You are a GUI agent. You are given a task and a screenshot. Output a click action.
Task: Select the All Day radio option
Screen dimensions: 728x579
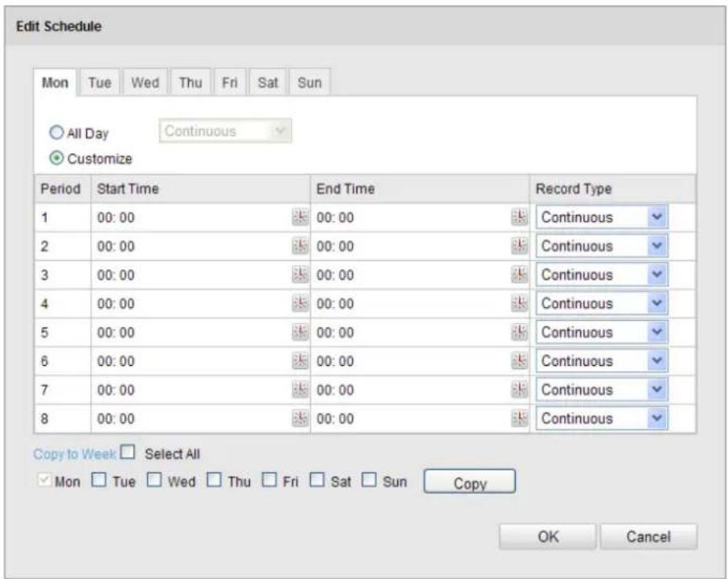pyautogui.click(x=56, y=133)
